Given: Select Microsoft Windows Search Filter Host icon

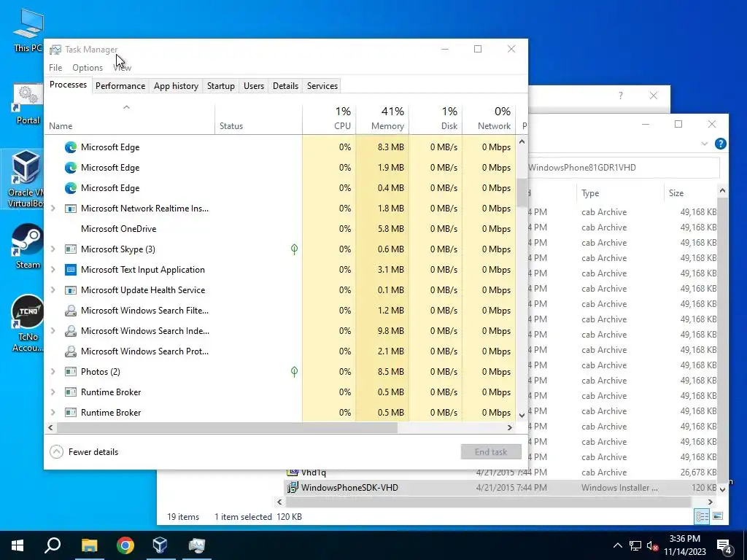Looking at the screenshot, I should (71, 311).
